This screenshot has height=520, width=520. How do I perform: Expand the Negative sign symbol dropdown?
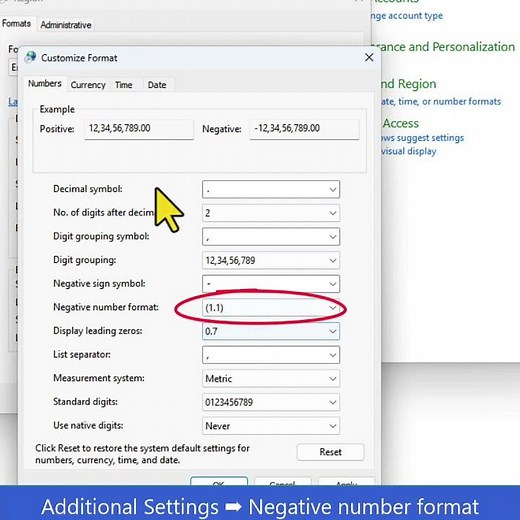tap(271, 284)
